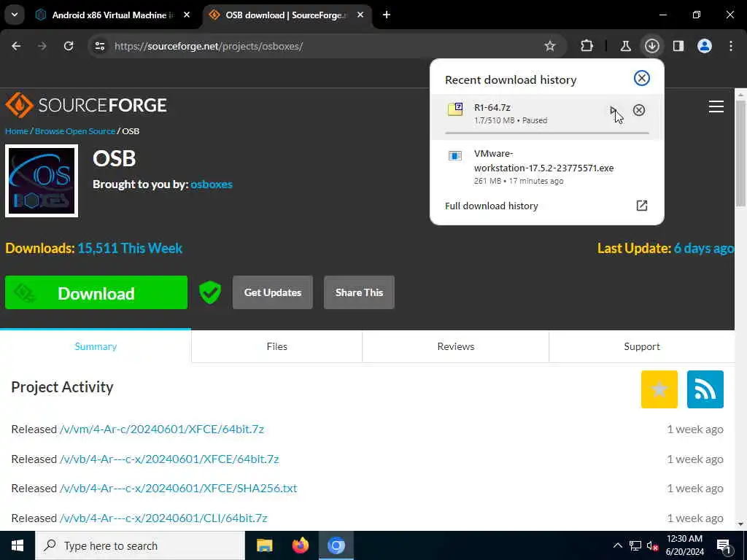Open the osboxes author link
The width and height of the screenshot is (747, 560).
pos(212,184)
